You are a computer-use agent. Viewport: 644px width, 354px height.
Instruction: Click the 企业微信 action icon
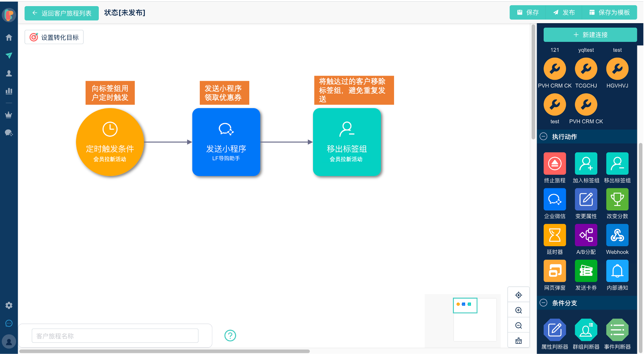click(555, 199)
